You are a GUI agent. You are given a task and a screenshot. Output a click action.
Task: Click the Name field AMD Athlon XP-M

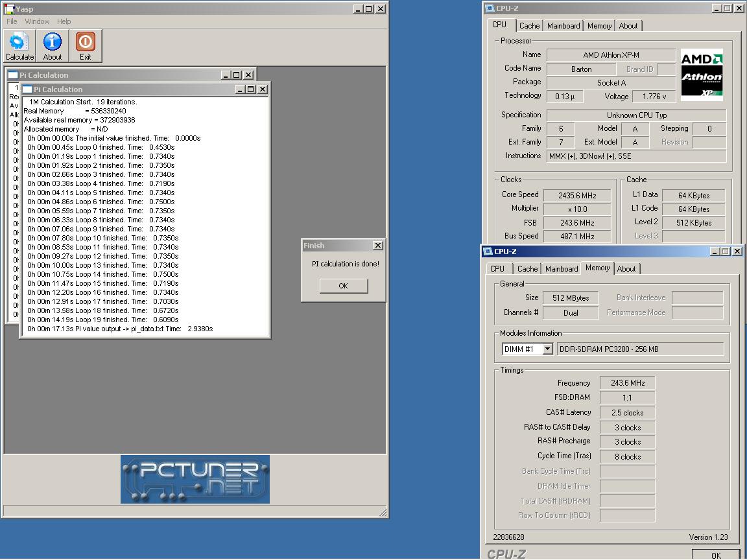[611, 54]
